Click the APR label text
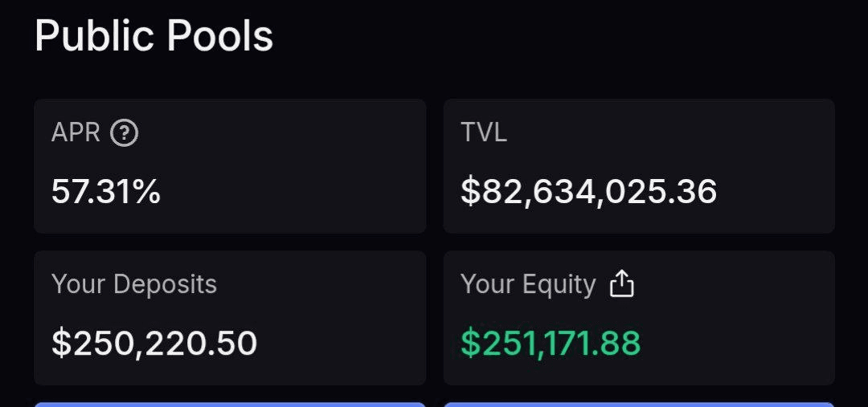 pyautogui.click(x=76, y=133)
